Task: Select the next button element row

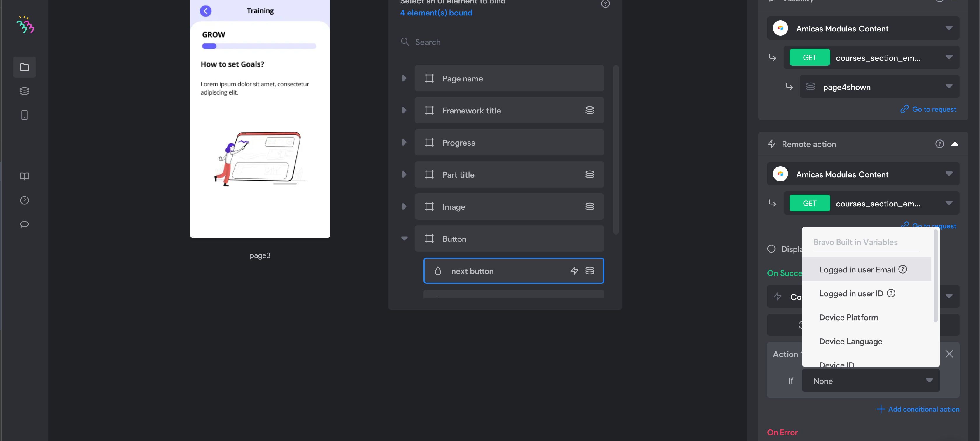Action: (513, 271)
